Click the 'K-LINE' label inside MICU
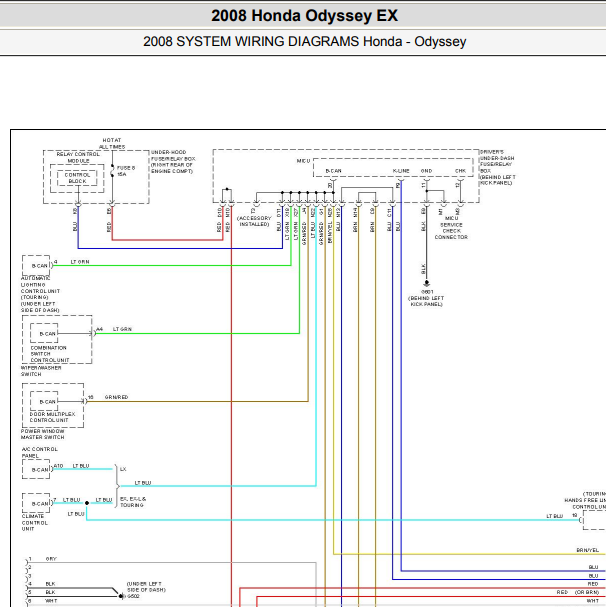606x607 pixels. coord(401,171)
